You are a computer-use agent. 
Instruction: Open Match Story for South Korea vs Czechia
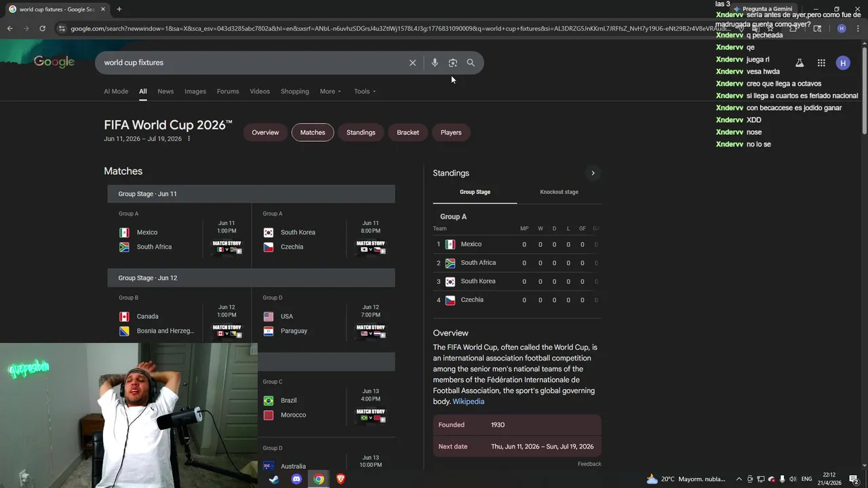(x=371, y=247)
